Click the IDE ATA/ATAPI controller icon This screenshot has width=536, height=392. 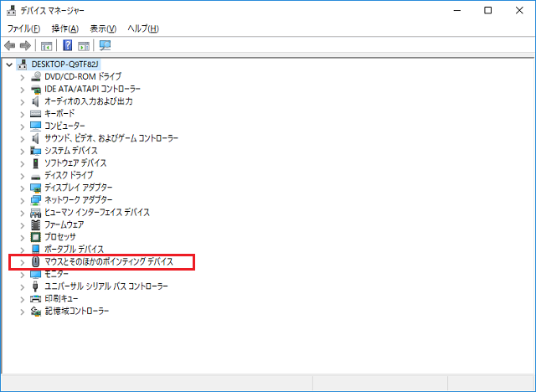35,89
